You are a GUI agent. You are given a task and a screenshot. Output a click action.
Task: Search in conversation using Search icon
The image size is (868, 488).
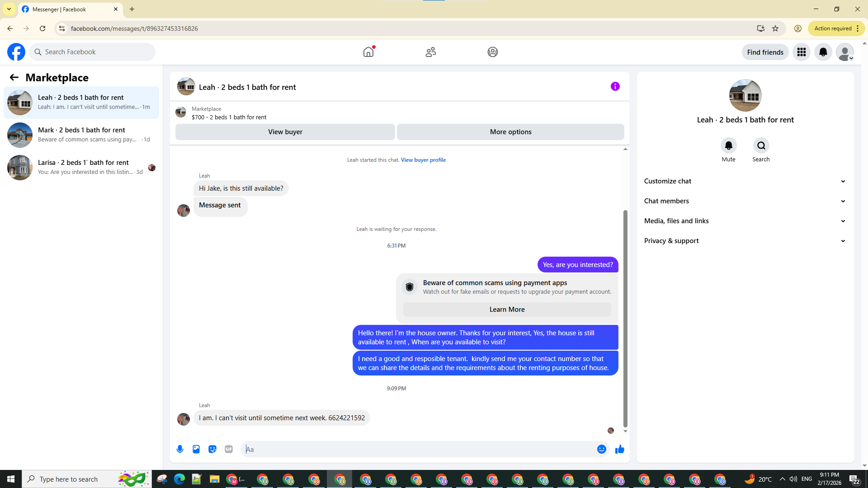pos(761,146)
